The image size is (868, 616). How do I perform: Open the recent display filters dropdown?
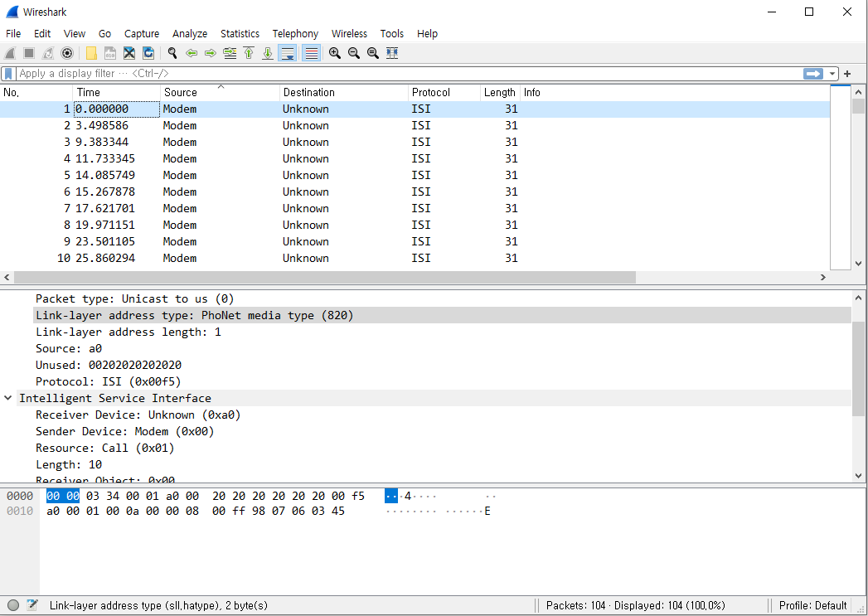click(832, 74)
